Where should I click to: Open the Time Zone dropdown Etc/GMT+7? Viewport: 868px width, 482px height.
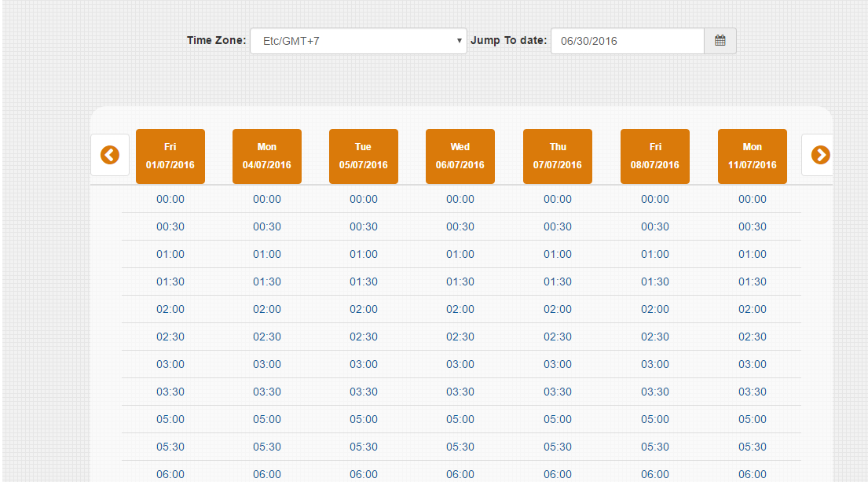(358, 41)
